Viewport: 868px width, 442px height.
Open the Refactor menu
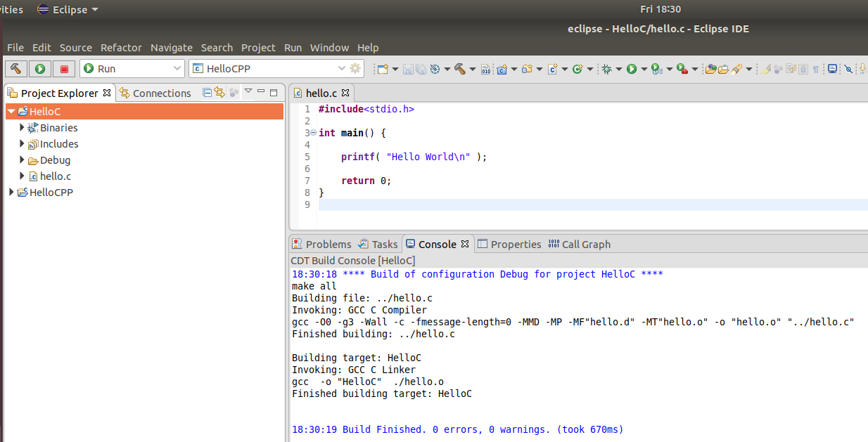(x=121, y=48)
